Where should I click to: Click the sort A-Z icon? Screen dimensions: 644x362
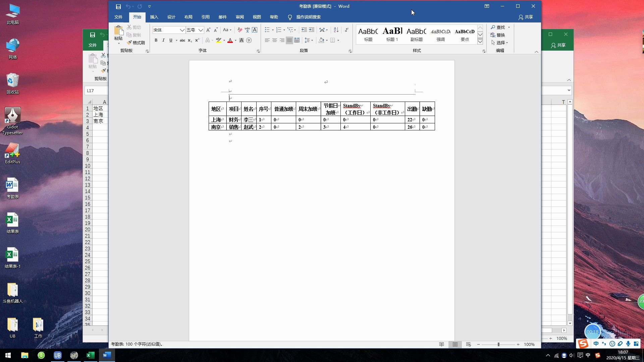[336, 30]
